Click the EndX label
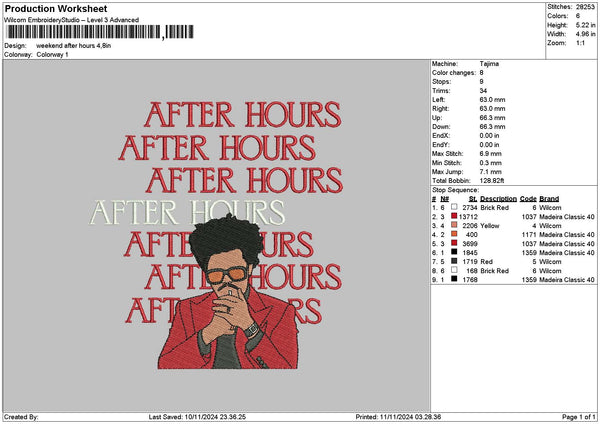The width and height of the screenshot is (600, 424). [x=441, y=136]
